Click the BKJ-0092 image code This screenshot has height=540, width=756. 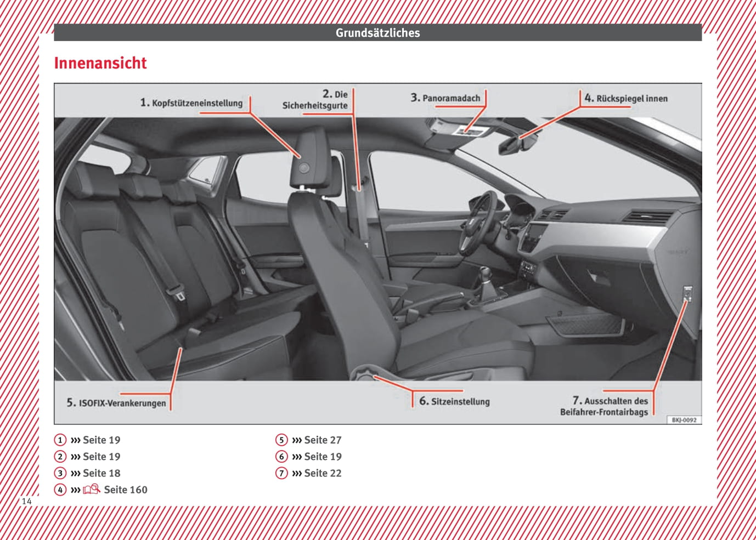pos(684,420)
